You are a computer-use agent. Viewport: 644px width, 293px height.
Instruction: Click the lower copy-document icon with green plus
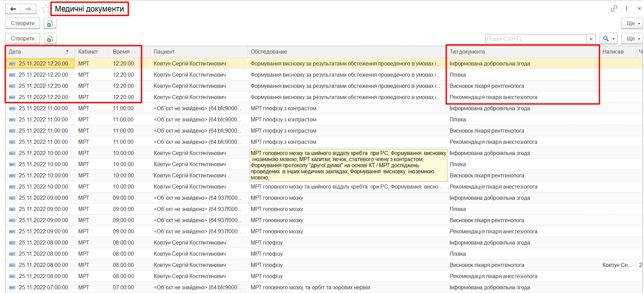(50, 39)
